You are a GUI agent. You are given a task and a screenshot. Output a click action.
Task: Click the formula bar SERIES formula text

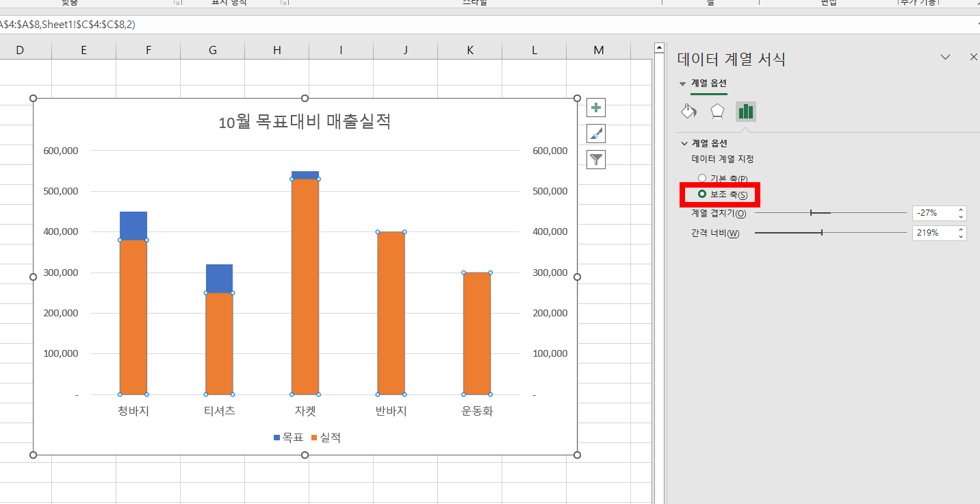68,25
